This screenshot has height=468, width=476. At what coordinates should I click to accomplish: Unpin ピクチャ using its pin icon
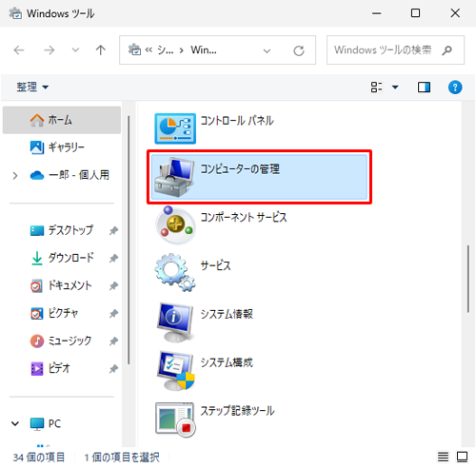[113, 314]
